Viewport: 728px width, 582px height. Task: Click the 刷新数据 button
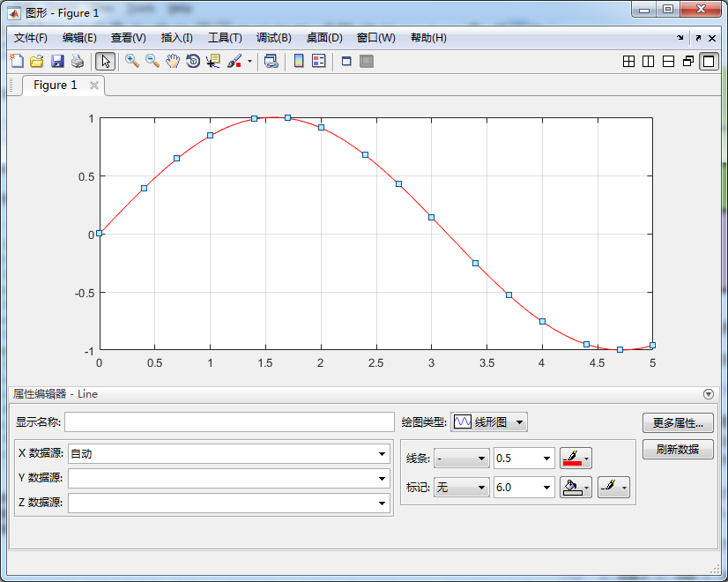(678, 449)
